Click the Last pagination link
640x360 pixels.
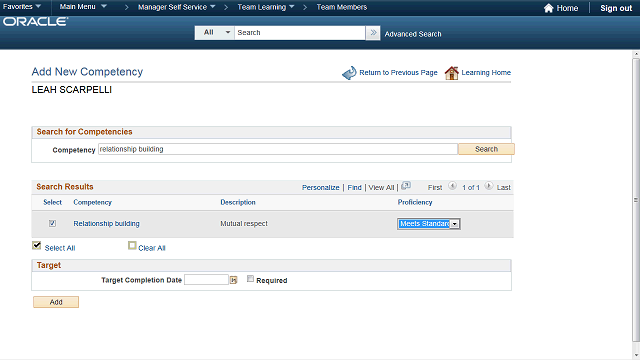[504, 187]
